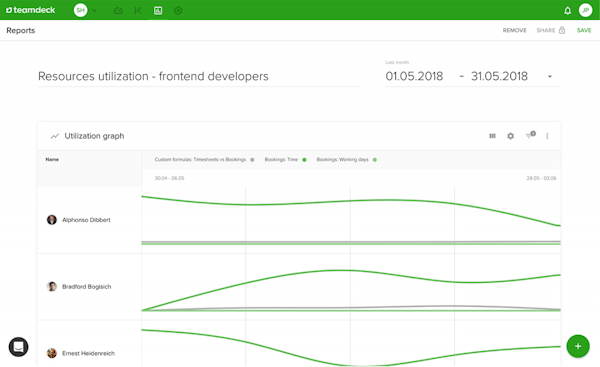
Task: Open the chat support widget
Action: [18, 347]
